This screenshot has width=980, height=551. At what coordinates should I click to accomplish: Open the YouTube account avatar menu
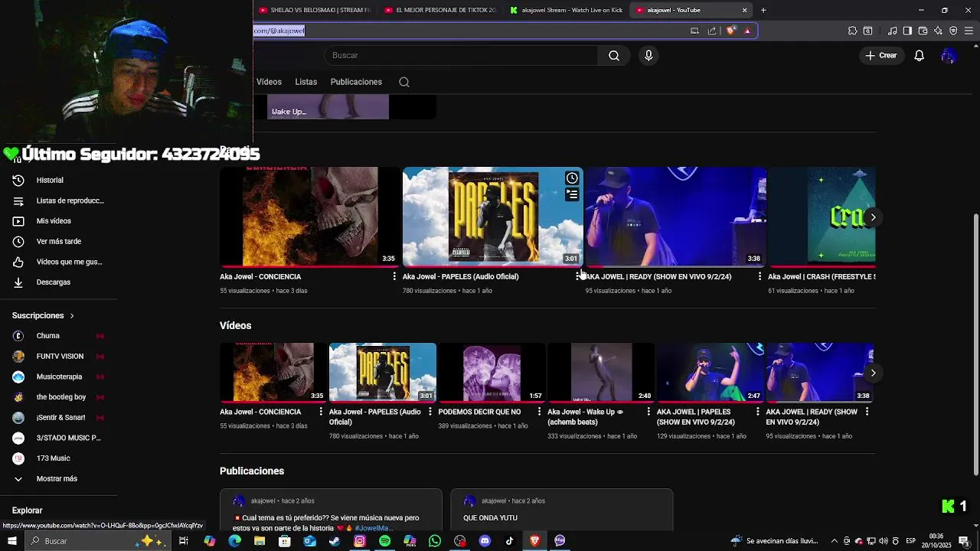[x=949, y=55]
